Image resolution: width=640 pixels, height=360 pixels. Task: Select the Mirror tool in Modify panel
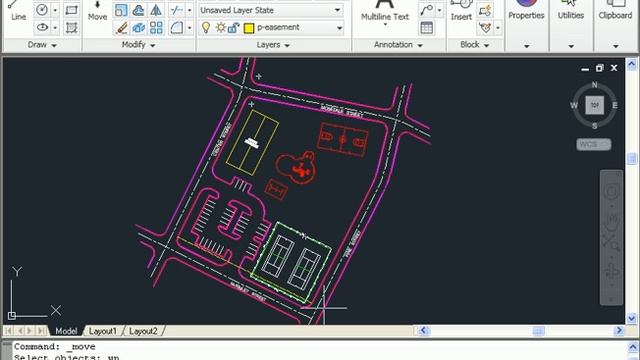[156, 10]
